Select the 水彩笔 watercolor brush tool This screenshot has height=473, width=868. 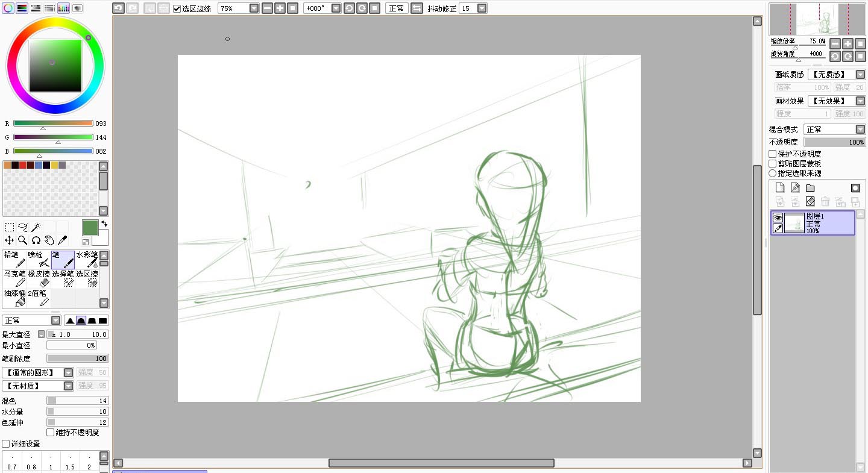tap(87, 260)
